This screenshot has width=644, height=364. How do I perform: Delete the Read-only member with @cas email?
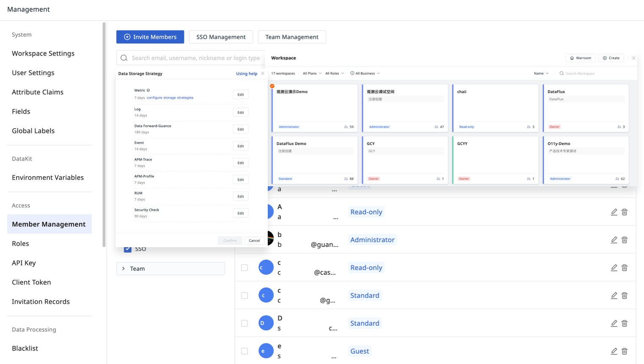625,268
